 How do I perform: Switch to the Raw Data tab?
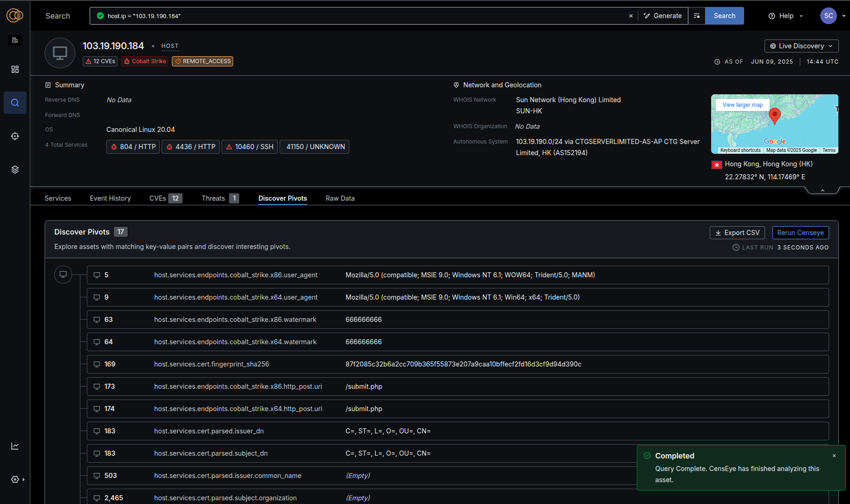coord(340,198)
